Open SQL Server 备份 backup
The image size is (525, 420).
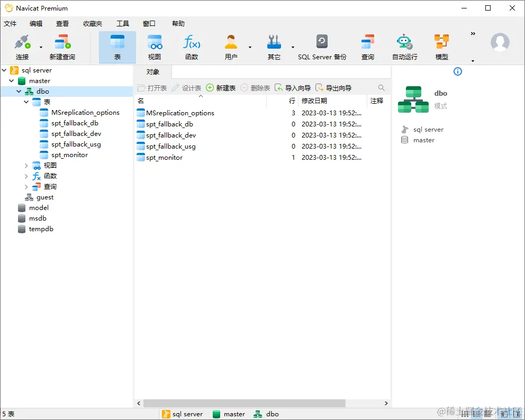tap(322, 47)
